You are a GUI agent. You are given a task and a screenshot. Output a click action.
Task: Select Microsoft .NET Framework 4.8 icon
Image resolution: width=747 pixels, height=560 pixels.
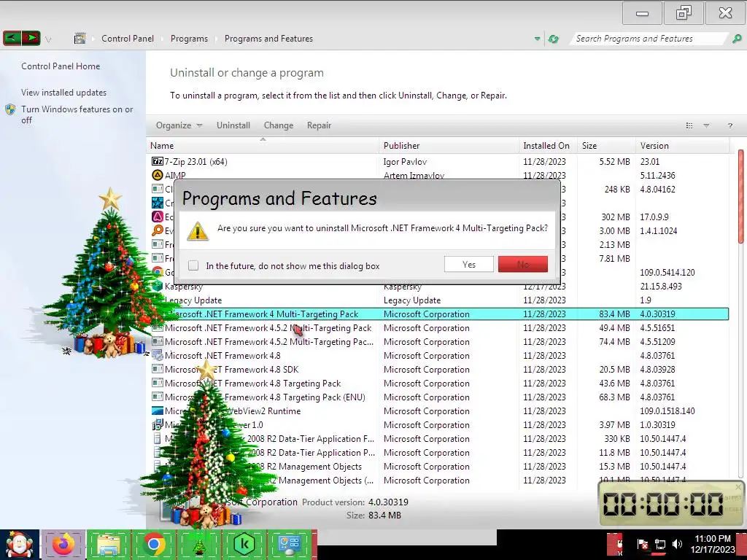coord(158,356)
